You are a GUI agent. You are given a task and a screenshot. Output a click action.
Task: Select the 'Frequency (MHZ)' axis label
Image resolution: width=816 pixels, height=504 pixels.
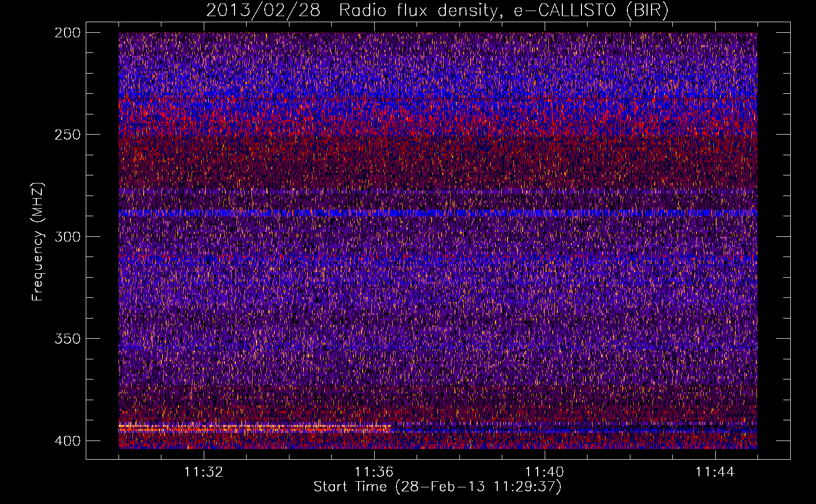pos(38,241)
